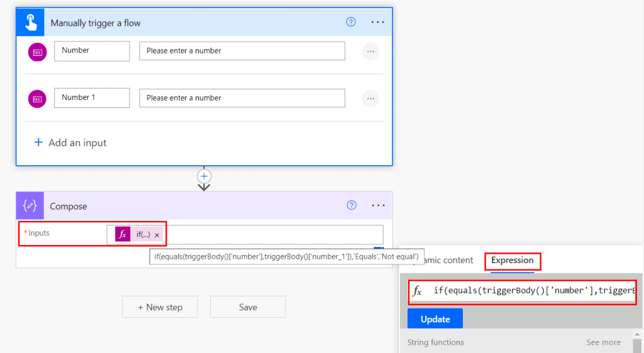Click the expression list scrollbar up arrow

point(638,335)
